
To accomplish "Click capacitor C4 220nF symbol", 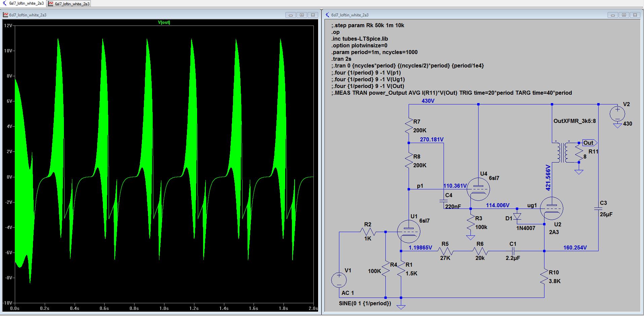I will tap(444, 201).
